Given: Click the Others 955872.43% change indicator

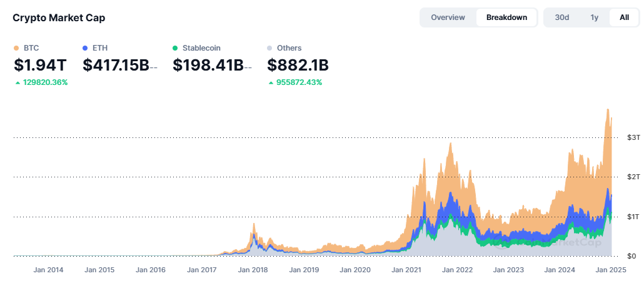Looking at the screenshot, I should coord(295,82).
